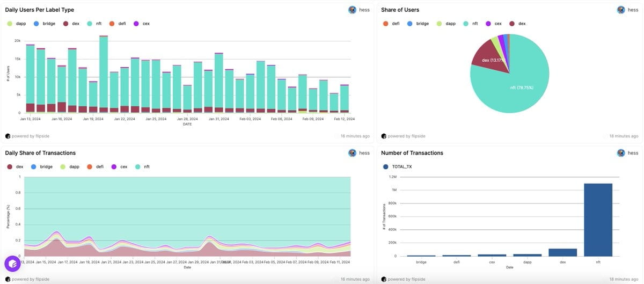Click hess avatar in Number of Transactions panel

coord(621,153)
